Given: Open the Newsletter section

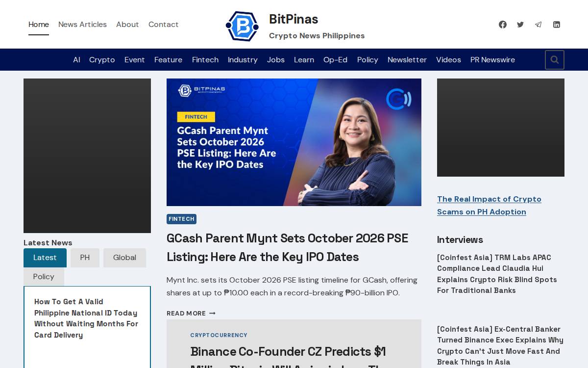Looking at the screenshot, I should [407, 60].
